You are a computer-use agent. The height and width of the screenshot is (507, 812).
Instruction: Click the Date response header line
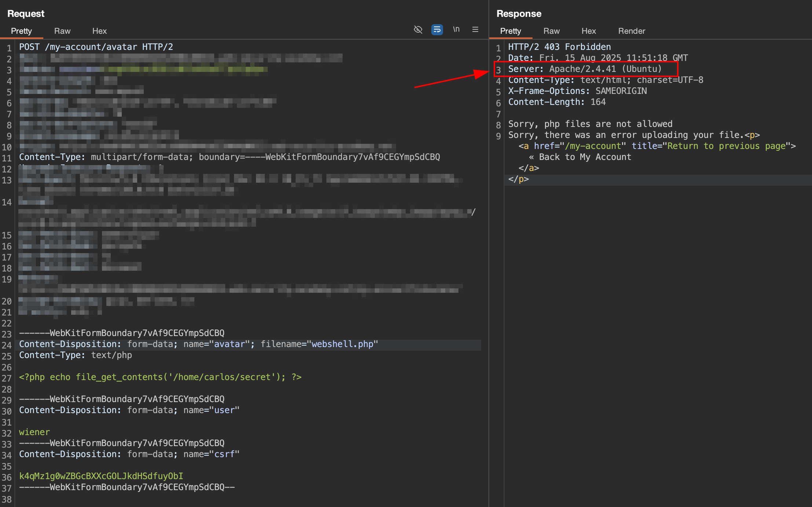click(598, 58)
